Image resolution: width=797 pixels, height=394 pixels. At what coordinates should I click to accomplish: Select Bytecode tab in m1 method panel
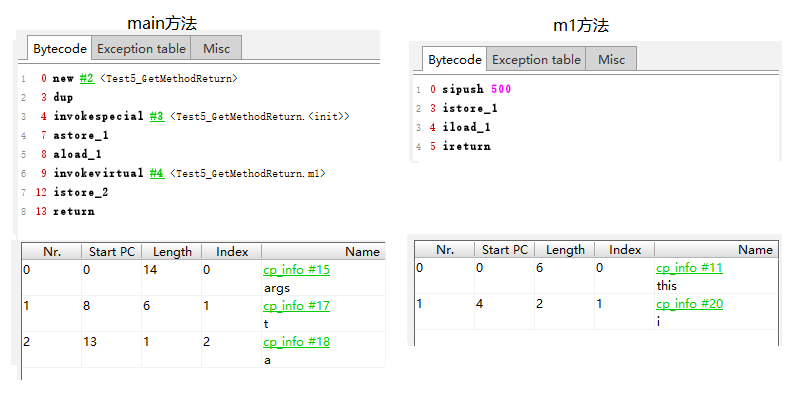454,59
